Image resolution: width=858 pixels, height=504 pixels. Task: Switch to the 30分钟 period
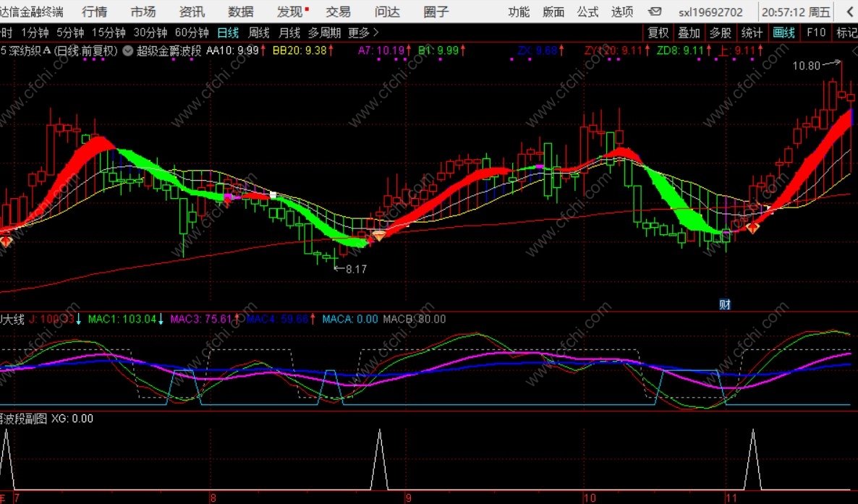[x=150, y=33]
